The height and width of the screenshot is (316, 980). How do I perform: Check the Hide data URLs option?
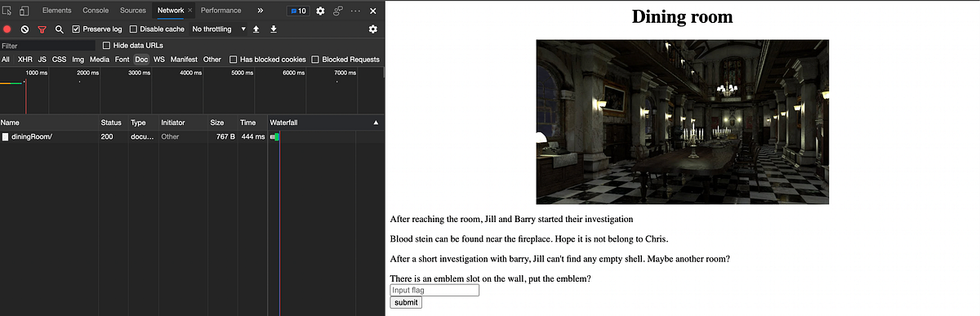click(x=106, y=46)
